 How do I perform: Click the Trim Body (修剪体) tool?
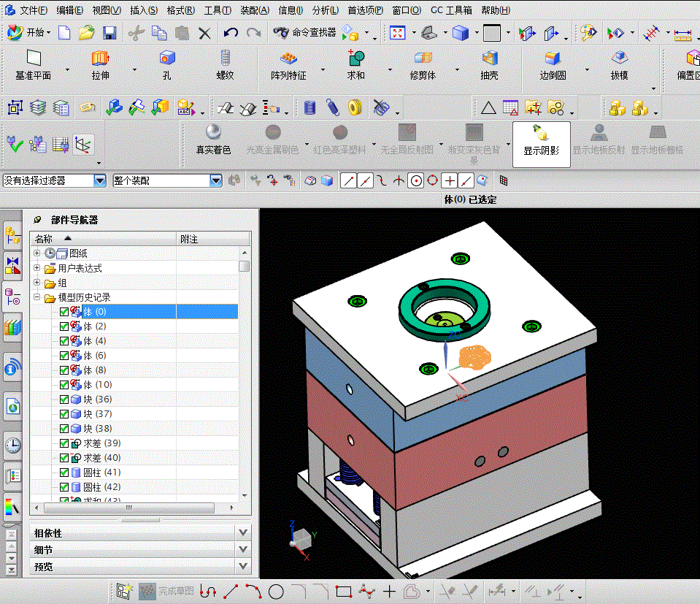(x=423, y=66)
